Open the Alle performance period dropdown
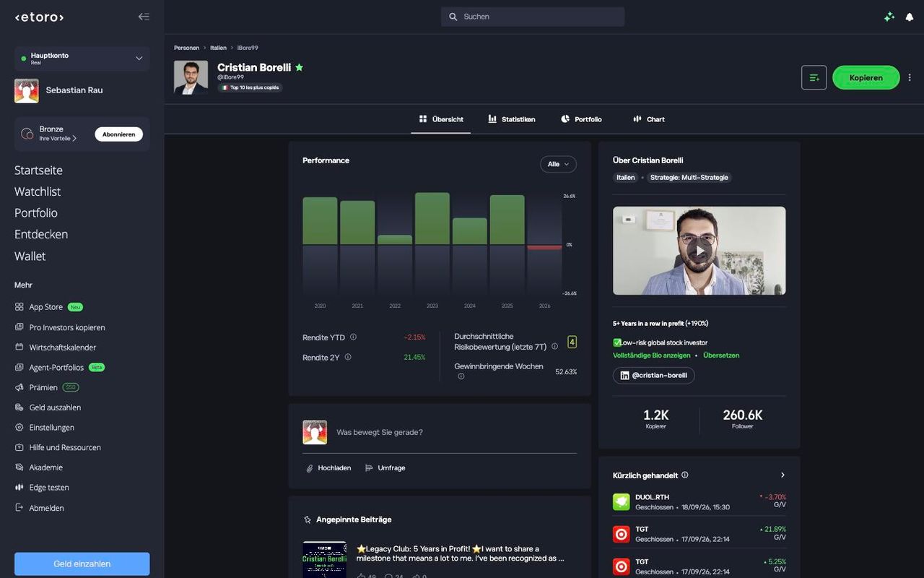The image size is (924, 578). coord(558,164)
